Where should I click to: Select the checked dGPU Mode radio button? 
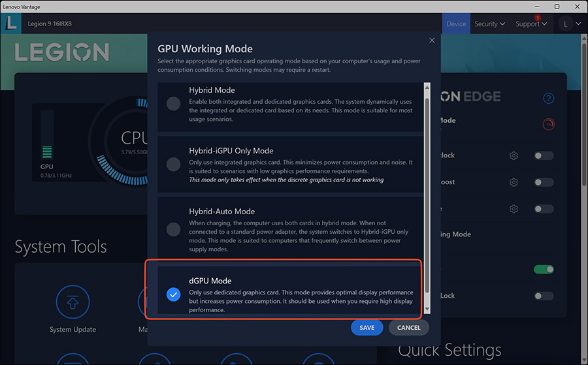point(173,294)
